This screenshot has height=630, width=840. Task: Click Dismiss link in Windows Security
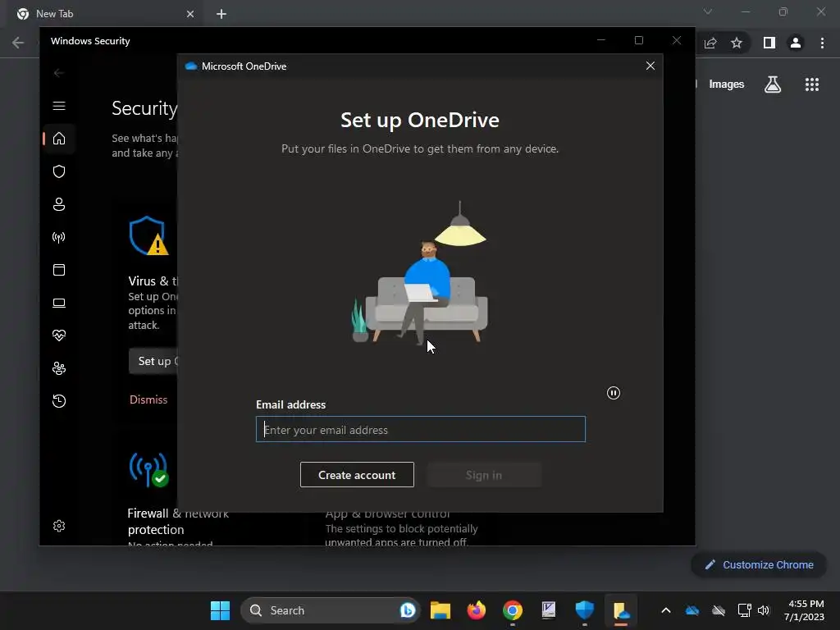click(148, 399)
